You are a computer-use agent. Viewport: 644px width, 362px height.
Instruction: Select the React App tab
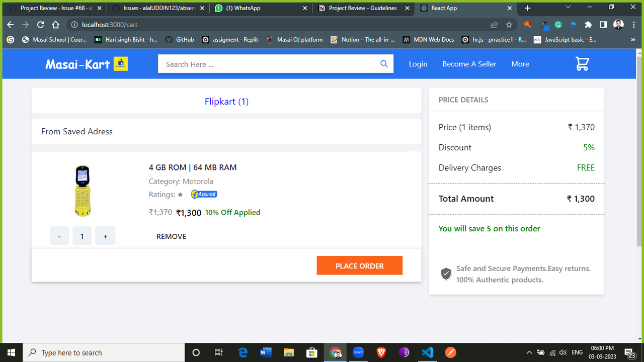click(x=466, y=8)
